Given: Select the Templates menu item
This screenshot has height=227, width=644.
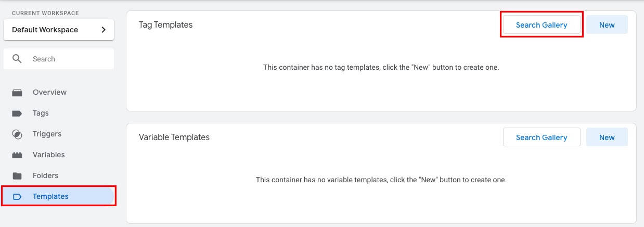Looking at the screenshot, I should click(x=58, y=196).
